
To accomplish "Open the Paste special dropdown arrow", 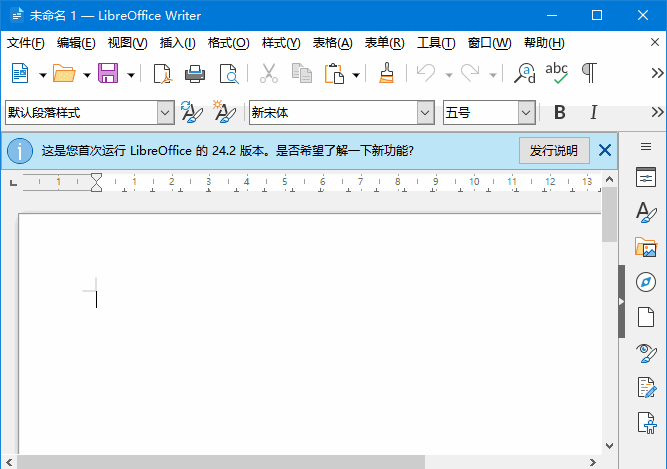I will (356, 75).
